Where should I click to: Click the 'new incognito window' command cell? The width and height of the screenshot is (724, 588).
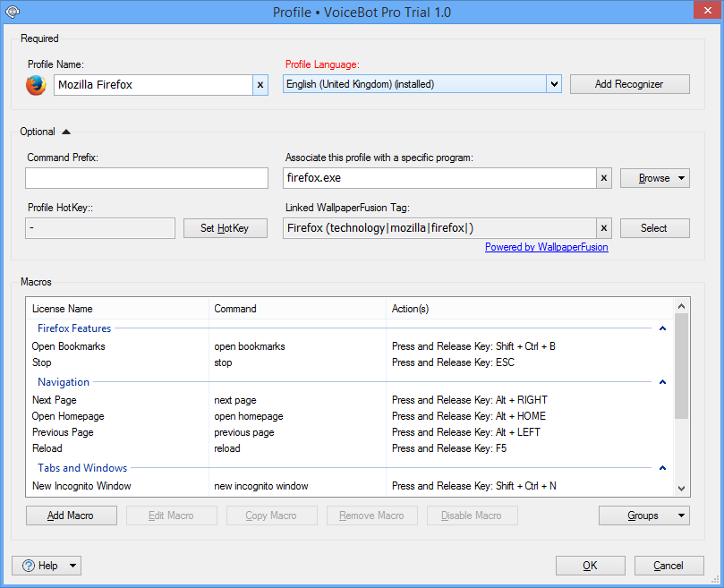[261, 486]
